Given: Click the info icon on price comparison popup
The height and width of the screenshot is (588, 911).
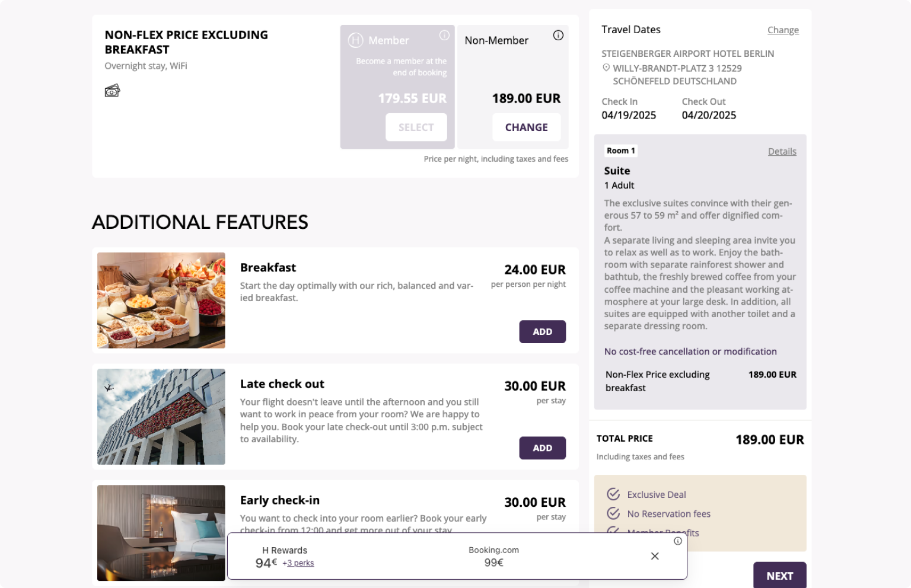Looking at the screenshot, I should 678,541.
